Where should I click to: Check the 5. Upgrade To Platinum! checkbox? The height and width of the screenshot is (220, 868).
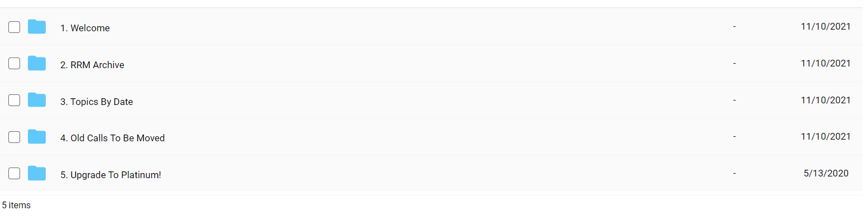pos(15,174)
